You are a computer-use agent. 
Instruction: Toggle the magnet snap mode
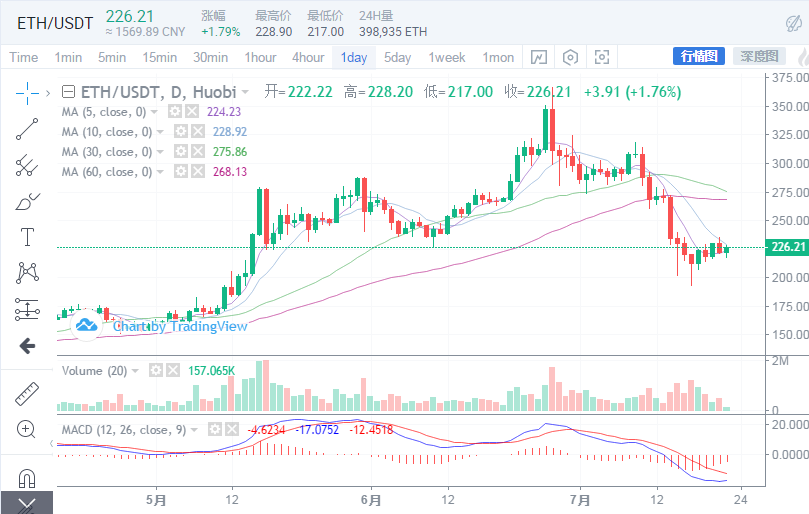tap(27, 478)
